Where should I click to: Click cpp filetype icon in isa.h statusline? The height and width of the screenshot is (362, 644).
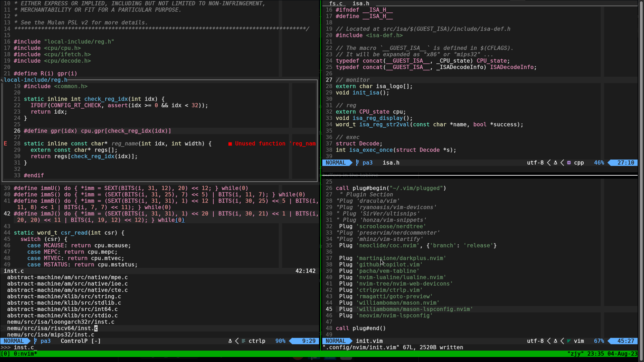(x=569, y=163)
